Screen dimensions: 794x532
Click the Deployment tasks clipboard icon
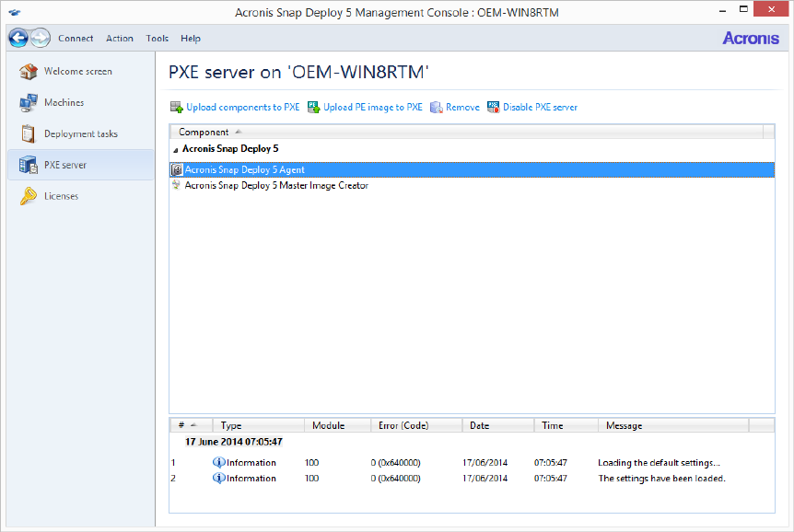point(29,133)
